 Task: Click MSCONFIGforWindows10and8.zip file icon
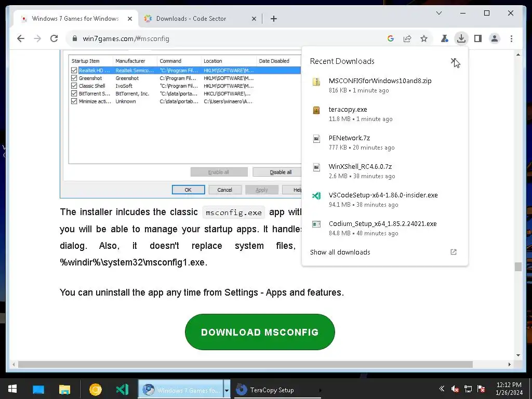point(316,82)
